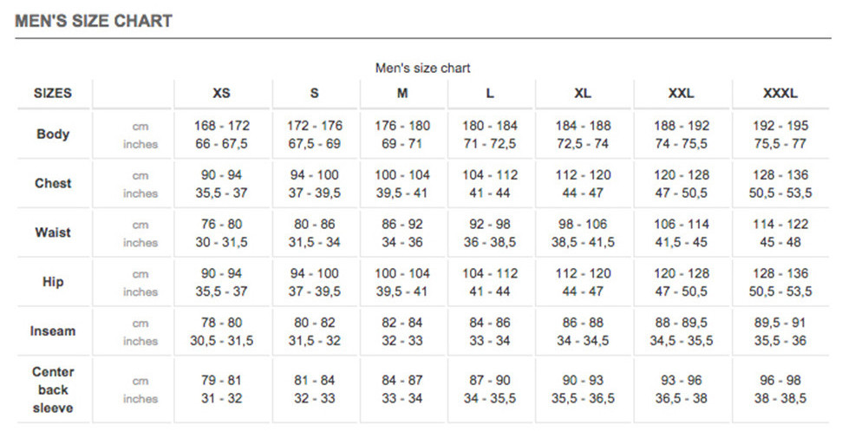Click the MEN'S SIZE CHART heading
Screen dimensions: 868x432
pyautogui.click(x=94, y=21)
